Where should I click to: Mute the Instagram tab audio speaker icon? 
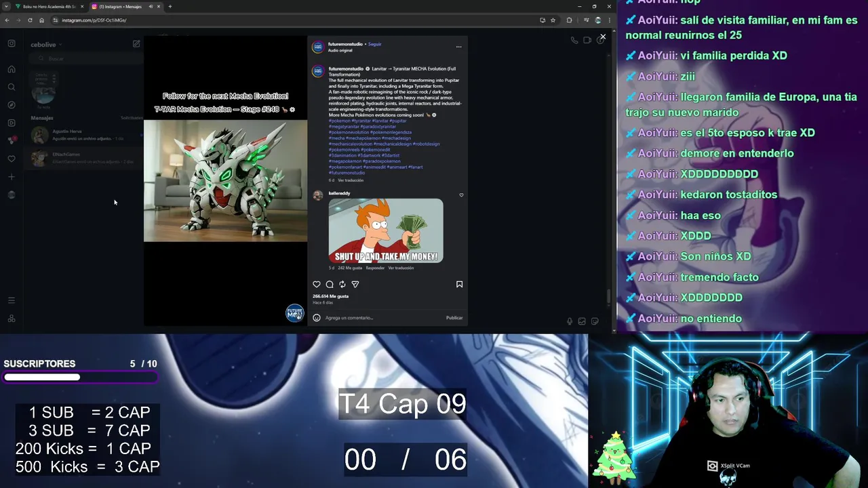[151, 7]
